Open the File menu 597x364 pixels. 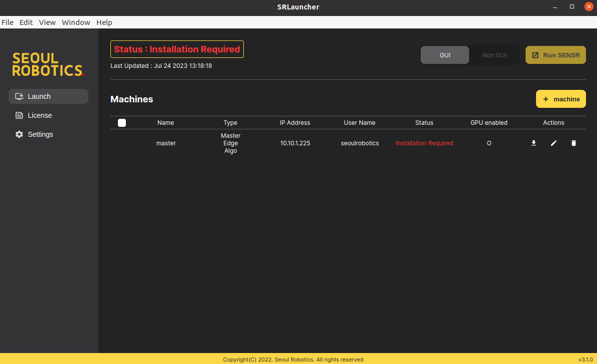click(x=7, y=22)
